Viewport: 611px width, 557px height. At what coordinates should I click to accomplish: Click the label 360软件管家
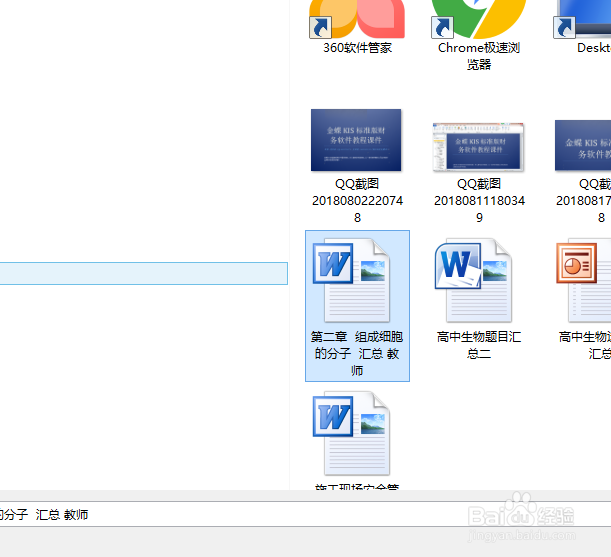pos(357,48)
